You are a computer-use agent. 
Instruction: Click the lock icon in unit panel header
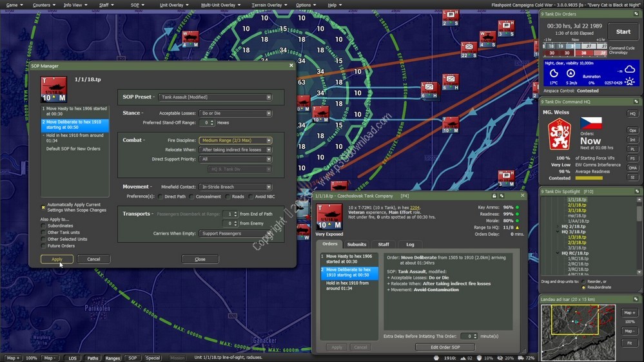point(494,195)
